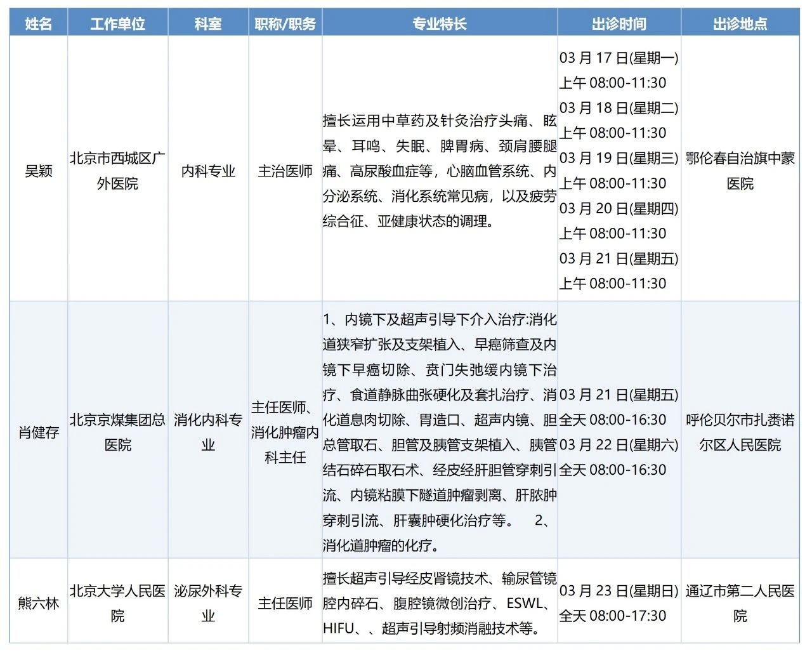Click the date 03月22日(星期六)
812x655 pixels.
click(619, 445)
